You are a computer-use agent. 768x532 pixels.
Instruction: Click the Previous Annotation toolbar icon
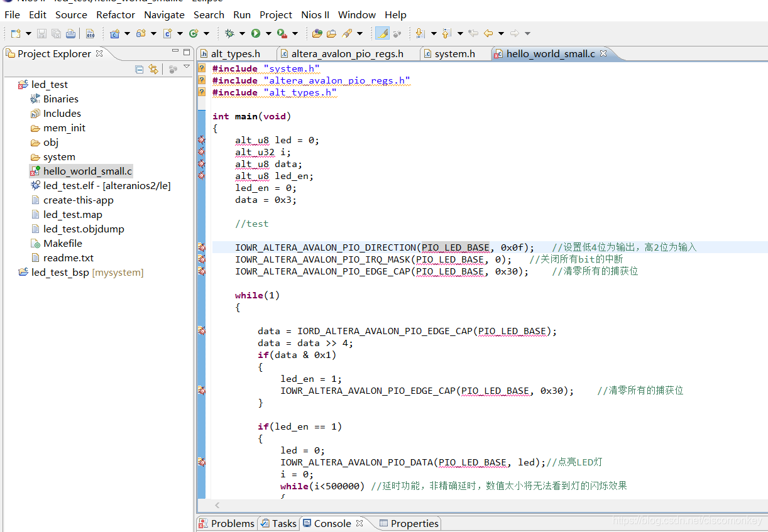tap(447, 33)
